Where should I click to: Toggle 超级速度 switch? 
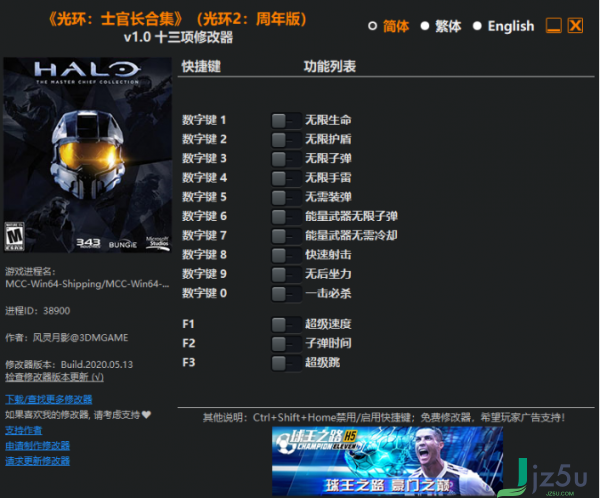286,325
